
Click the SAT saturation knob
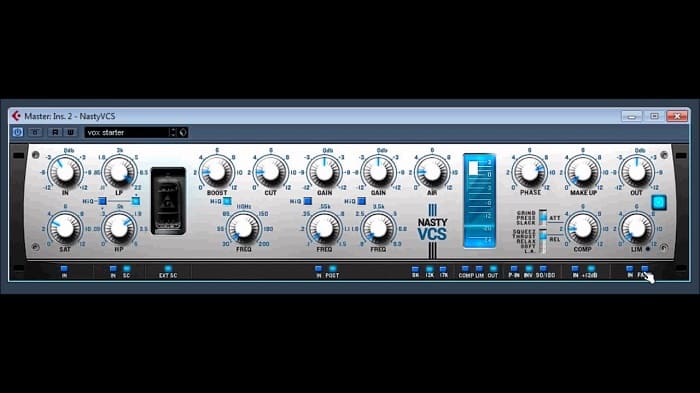click(65, 229)
